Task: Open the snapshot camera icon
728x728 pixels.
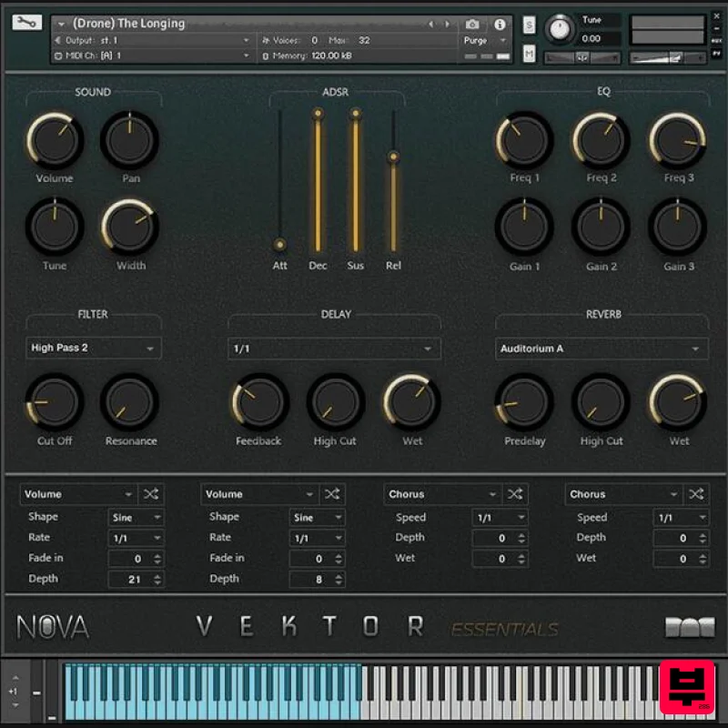Action: 471,25
